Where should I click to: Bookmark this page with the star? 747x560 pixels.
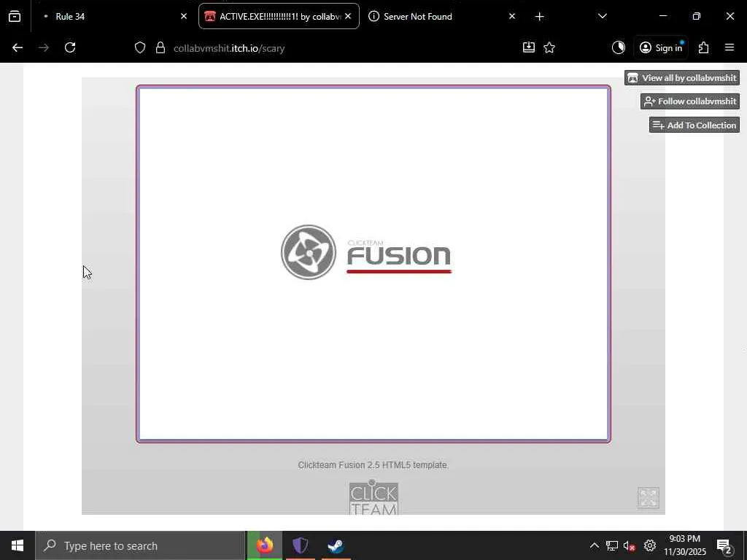(x=549, y=47)
